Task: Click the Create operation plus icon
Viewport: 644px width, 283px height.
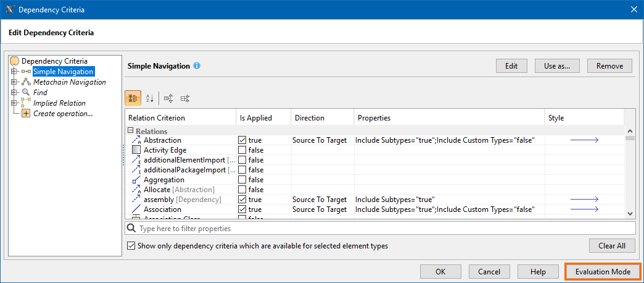Action: pyautogui.click(x=26, y=114)
